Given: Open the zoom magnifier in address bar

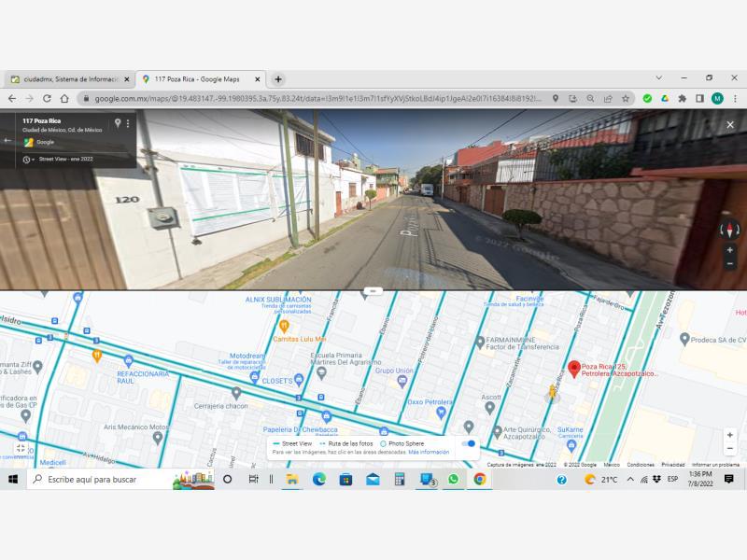Looking at the screenshot, I should [590, 99].
